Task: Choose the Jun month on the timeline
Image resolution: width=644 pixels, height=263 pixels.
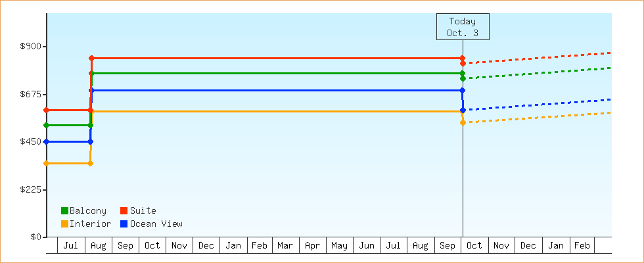Action: point(367,245)
